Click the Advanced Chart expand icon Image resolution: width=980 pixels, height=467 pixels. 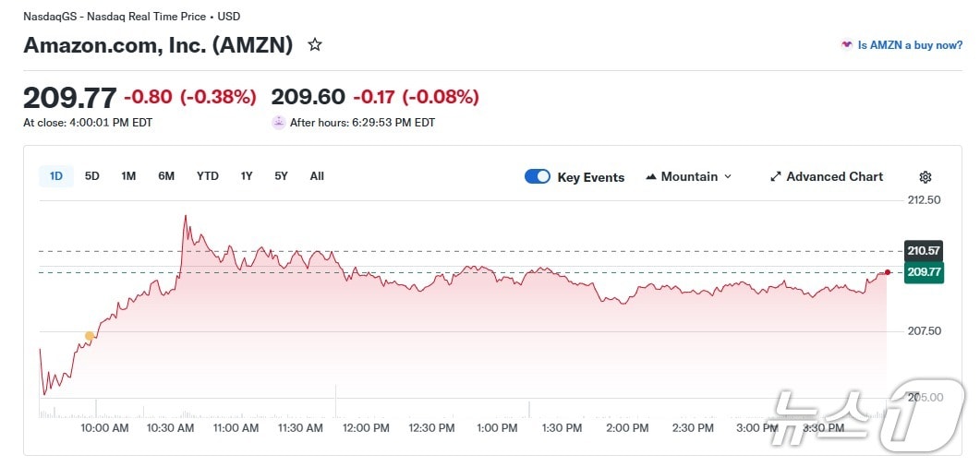[776, 176]
